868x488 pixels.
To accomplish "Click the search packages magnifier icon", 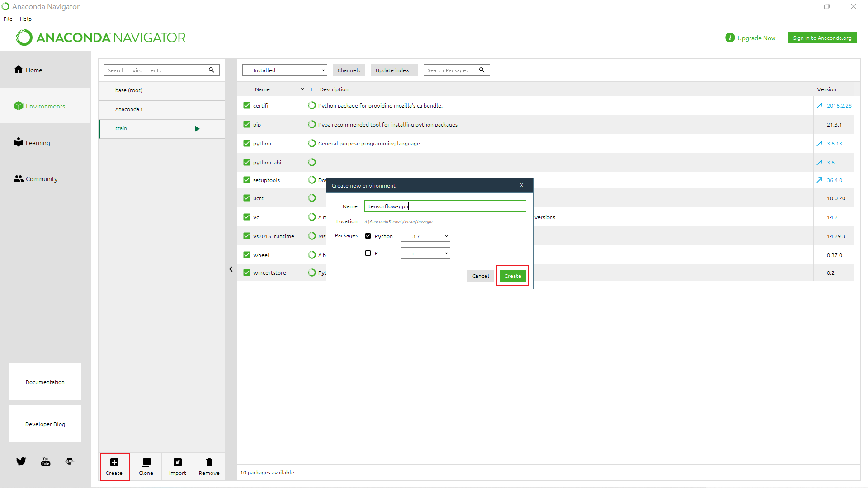I will (482, 70).
